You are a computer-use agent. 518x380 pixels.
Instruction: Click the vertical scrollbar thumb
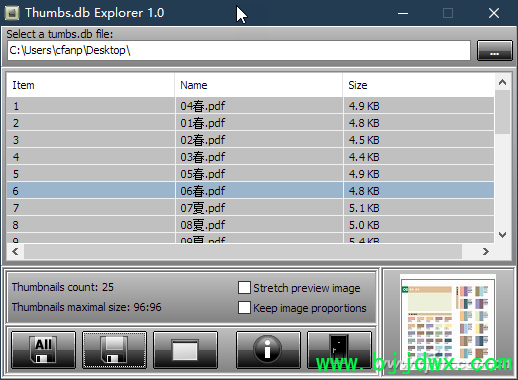(502, 112)
